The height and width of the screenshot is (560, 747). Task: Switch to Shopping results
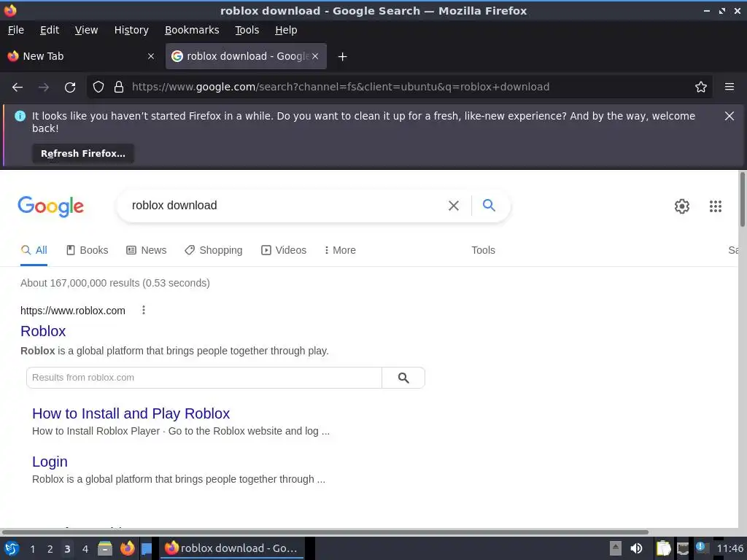[x=214, y=251]
